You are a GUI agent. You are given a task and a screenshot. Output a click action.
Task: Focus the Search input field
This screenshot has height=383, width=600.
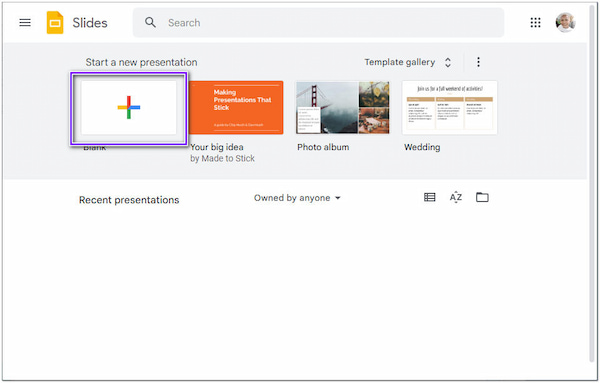click(318, 23)
